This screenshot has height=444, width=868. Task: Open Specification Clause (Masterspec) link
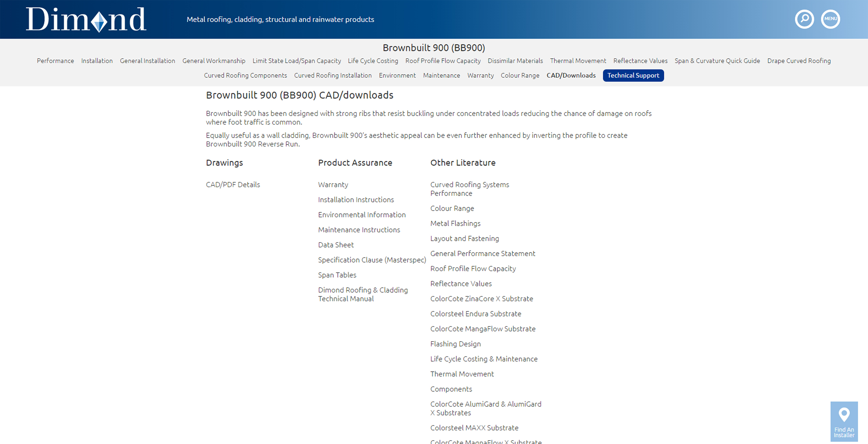[x=372, y=260]
